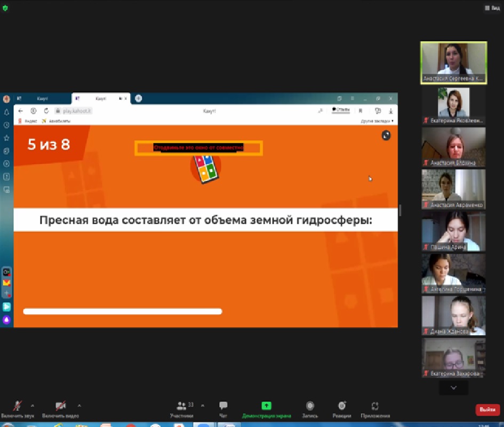Click the Kahoot timer progress bar

click(122, 311)
